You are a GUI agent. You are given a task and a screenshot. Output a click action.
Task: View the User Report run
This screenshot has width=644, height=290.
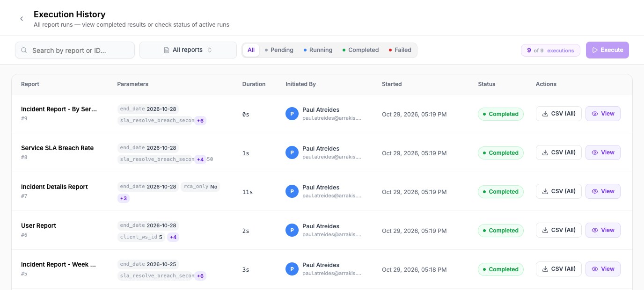603,230
